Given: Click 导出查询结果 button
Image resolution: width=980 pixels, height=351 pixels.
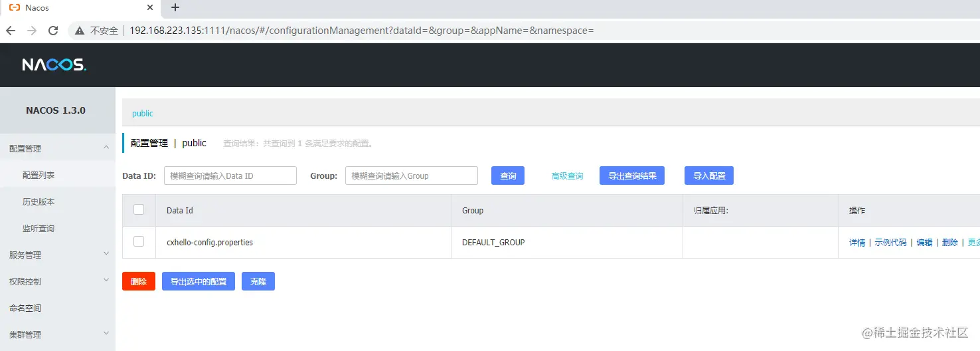Looking at the screenshot, I should (x=632, y=175).
